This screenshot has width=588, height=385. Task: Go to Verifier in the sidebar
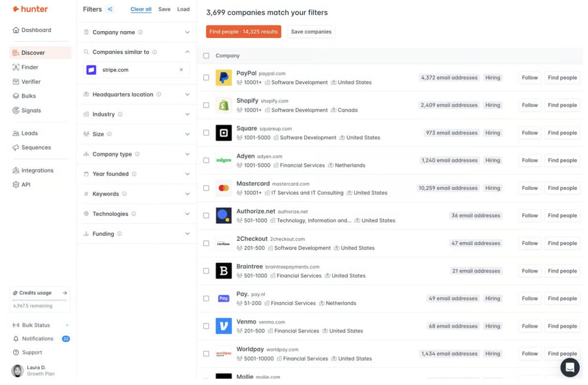click(31, 82)
